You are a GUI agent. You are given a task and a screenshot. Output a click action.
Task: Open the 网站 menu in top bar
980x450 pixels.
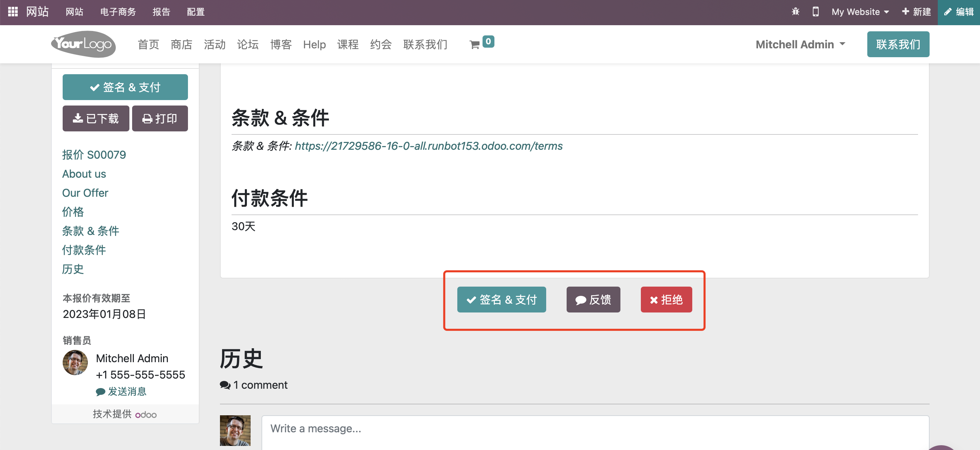point(74,12)
